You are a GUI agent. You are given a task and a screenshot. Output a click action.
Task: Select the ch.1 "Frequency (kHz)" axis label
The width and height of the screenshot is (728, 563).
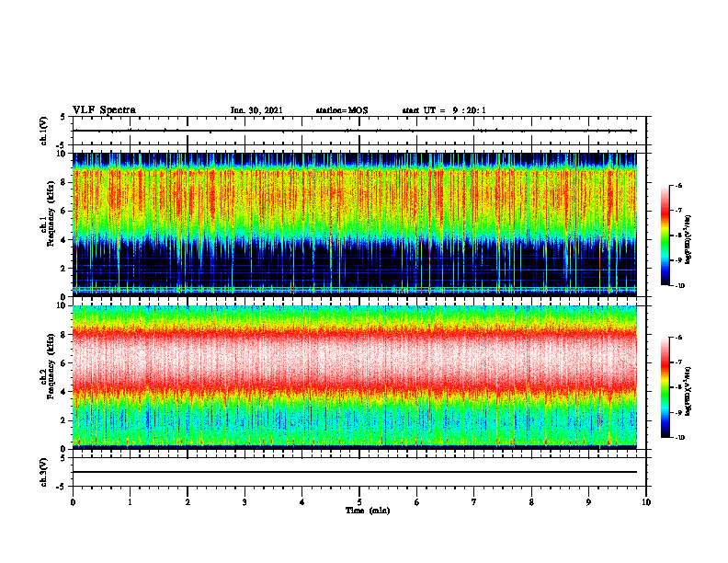[51, 213]
